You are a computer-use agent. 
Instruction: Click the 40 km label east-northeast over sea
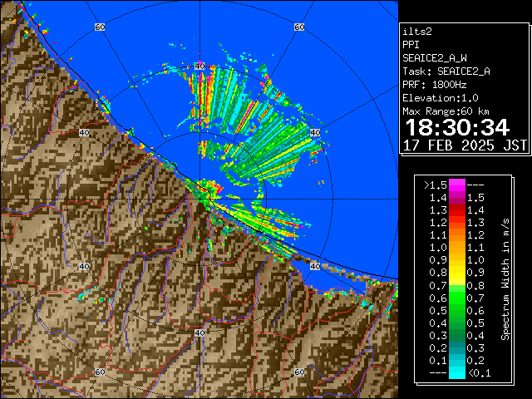316,132
